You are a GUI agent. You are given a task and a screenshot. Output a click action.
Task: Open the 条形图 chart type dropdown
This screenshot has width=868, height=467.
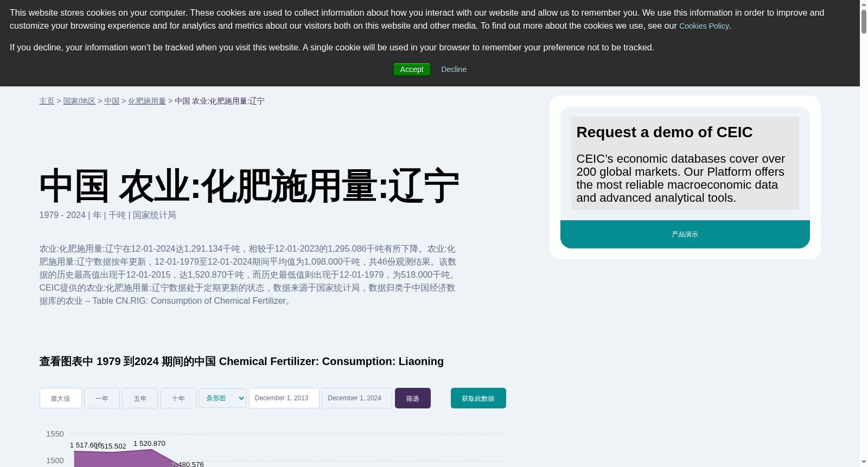pos(222,398)
